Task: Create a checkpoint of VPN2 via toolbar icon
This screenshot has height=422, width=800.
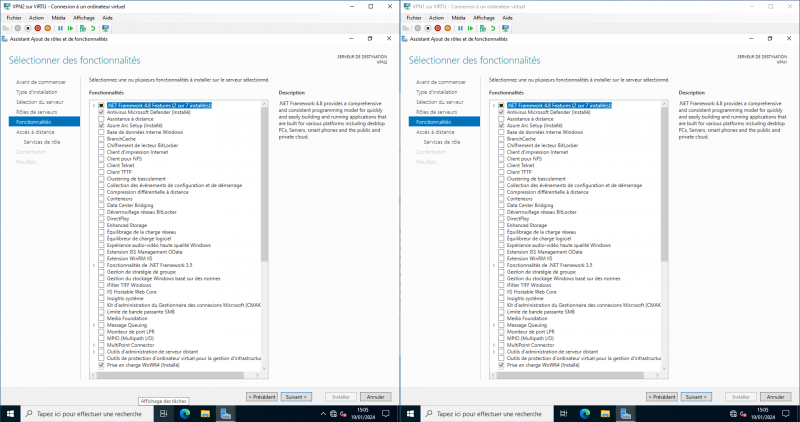Action: click(83, 29)
